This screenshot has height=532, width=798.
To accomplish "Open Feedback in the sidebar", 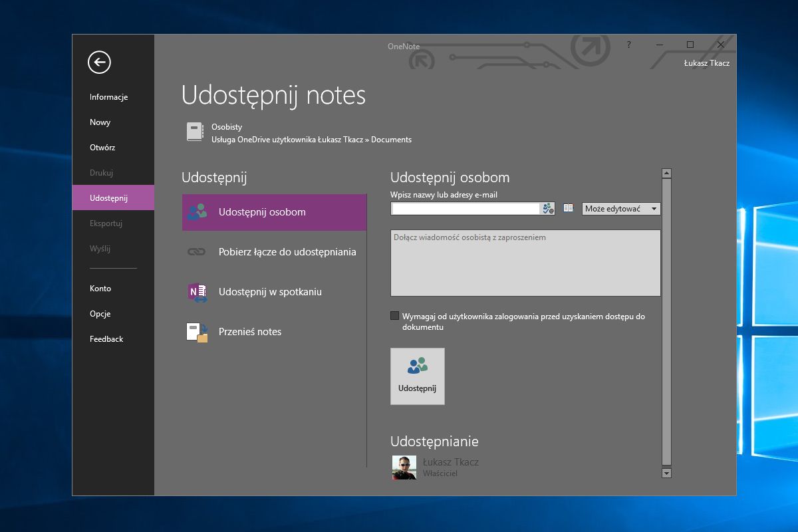I will [x=106, y=339].
